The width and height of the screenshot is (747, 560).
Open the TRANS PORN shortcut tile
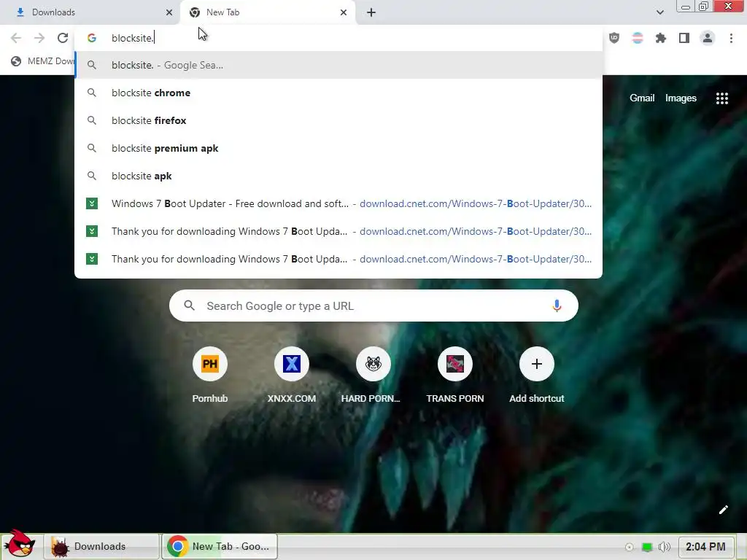click(x=455, y=376)
